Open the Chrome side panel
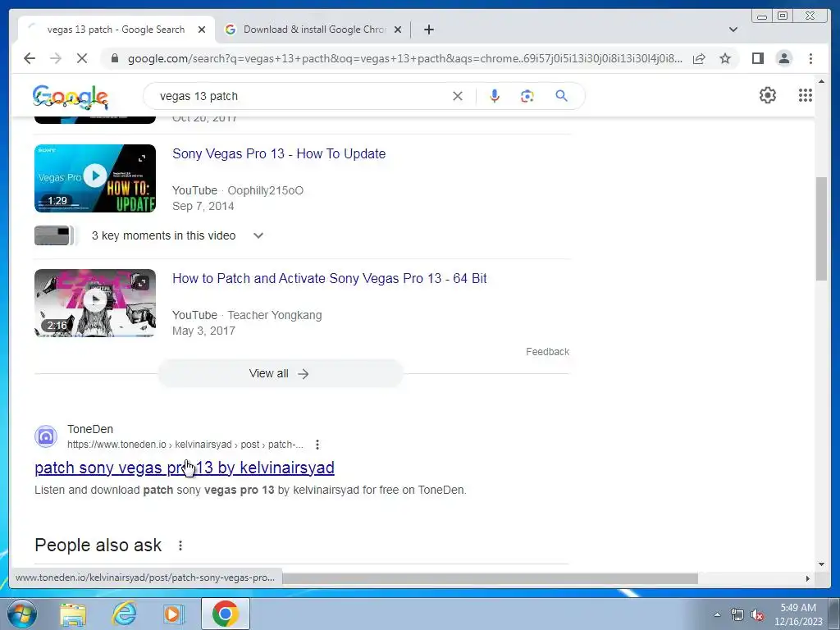 757,58
